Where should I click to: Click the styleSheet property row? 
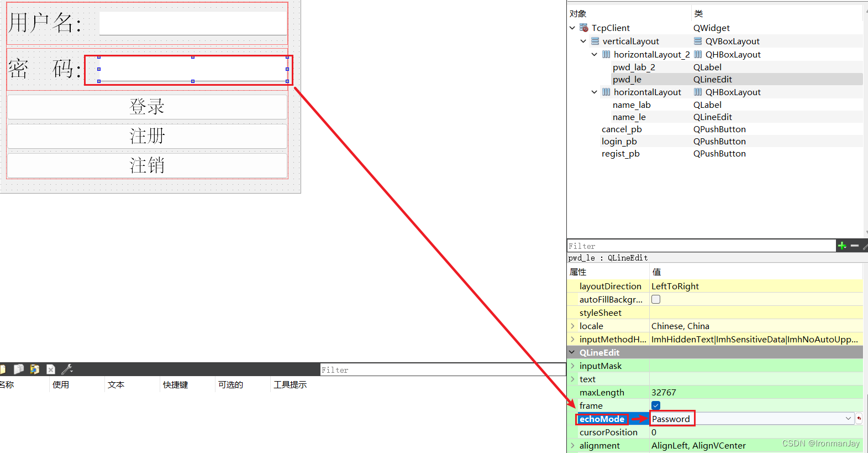coord(715,313)
